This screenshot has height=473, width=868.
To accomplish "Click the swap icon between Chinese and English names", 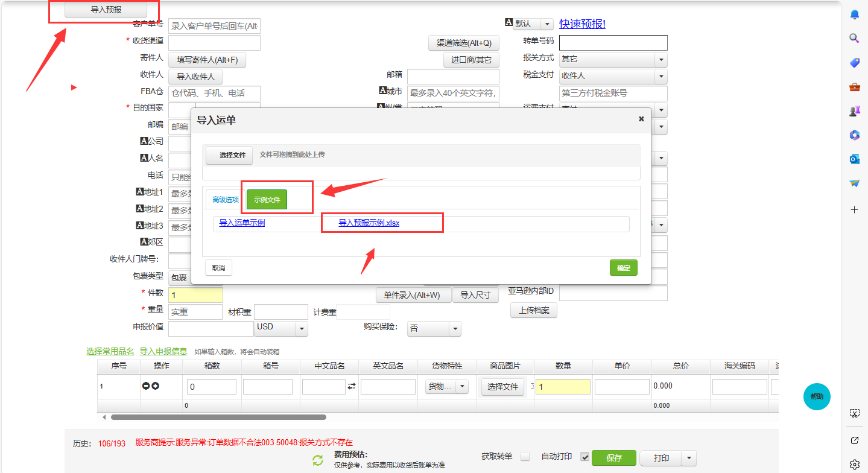I will pos(352,386).
